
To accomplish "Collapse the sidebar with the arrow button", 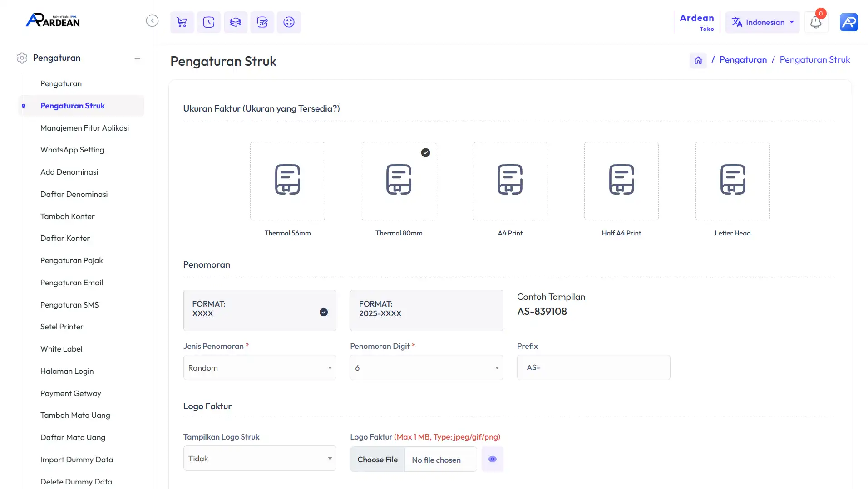I will [x=152, y=21].
